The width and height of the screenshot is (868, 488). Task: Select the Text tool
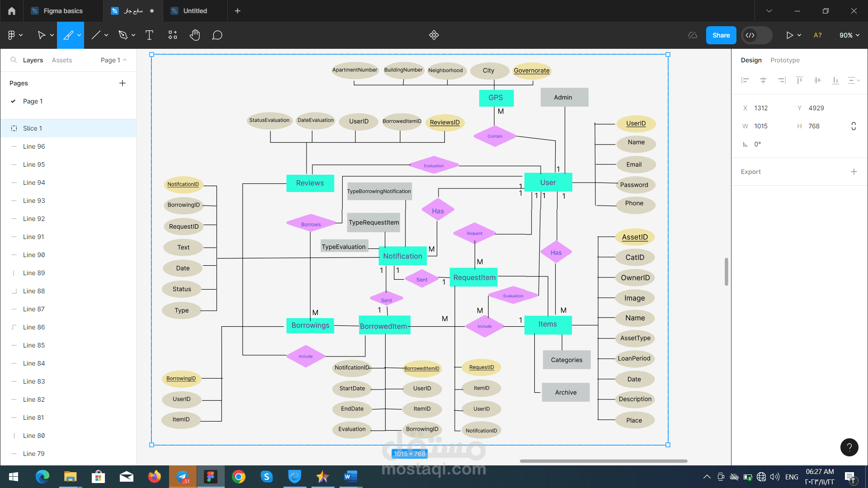tap(149, 35)
